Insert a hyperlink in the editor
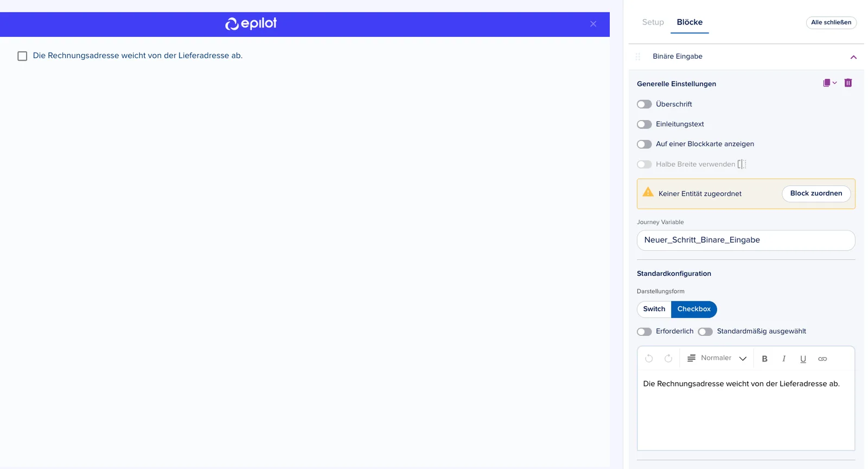868x469 pixels. coord(822,359)
